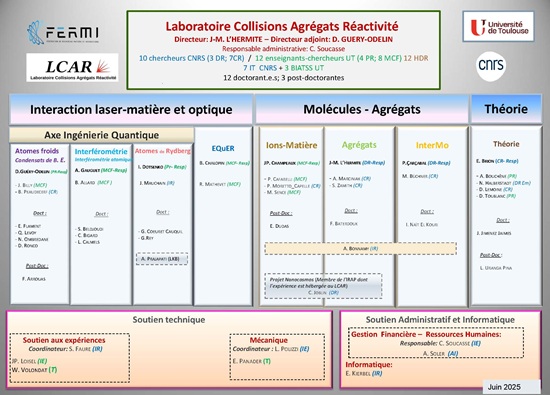Click Gestion Financière – Ressources Humaines box

pos(436,343)
